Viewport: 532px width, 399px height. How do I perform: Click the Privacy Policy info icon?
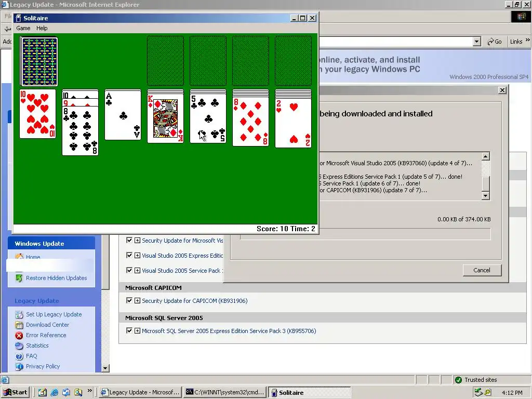coord(19,366)
